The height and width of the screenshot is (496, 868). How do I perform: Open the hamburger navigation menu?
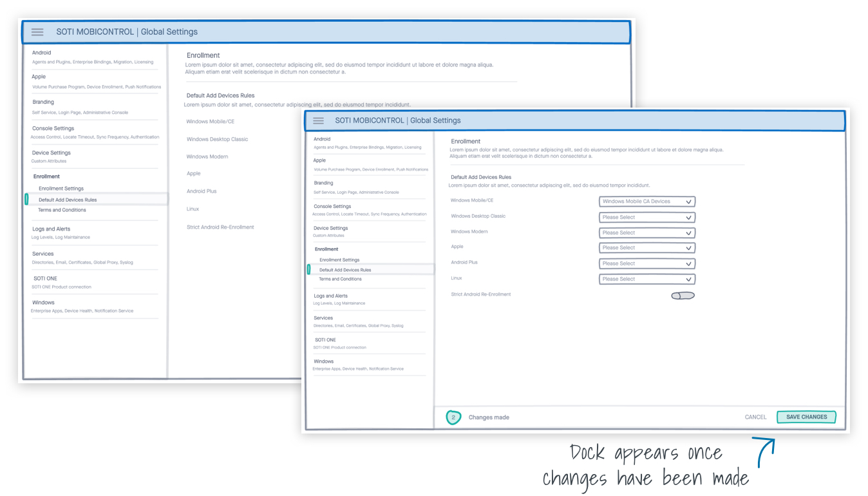[x=318, y=120]
